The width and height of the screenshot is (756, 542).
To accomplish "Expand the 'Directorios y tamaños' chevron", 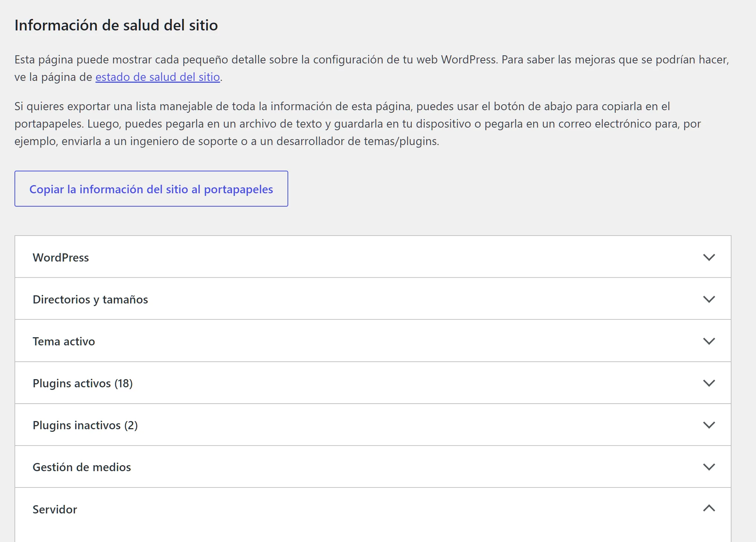I will 709,299.
